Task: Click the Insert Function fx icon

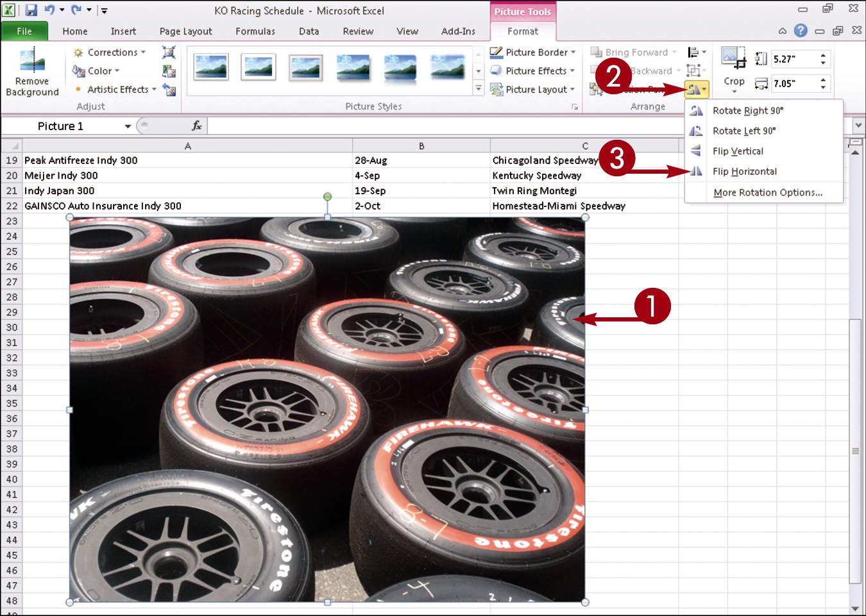Action: coord(197,126)
